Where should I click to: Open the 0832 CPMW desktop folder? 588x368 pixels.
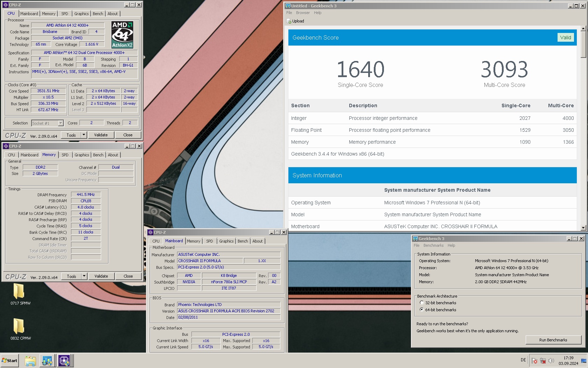click(x=20, y=329)
